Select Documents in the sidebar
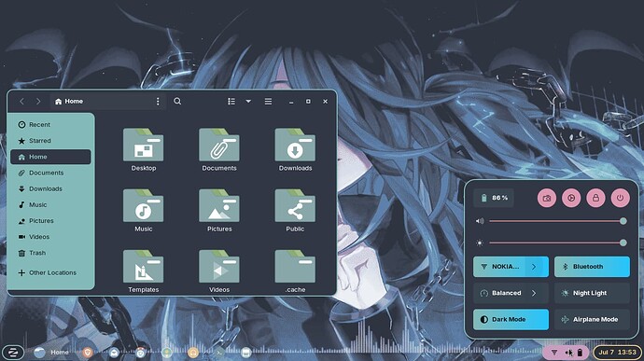This screenshot has width=644, height=361. (50, 173)
